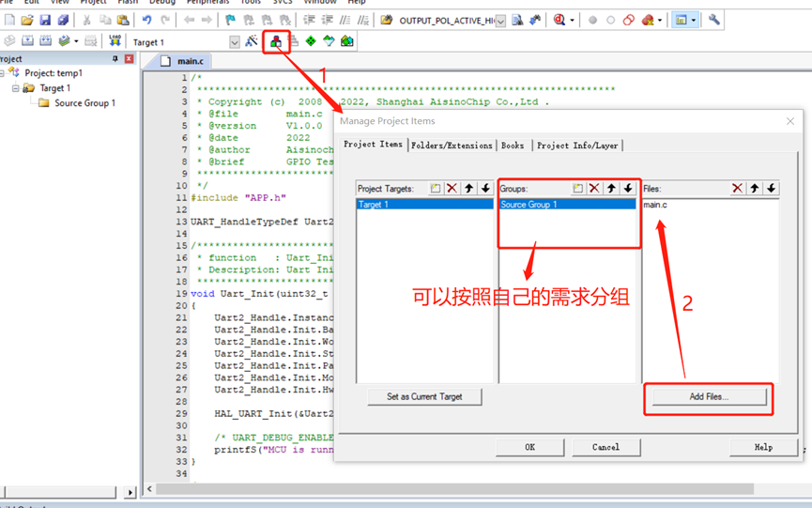This screenshot has width=812, height=508.
Task: Collapse the Target 1 tree node
Action: [x=16, y=88]
